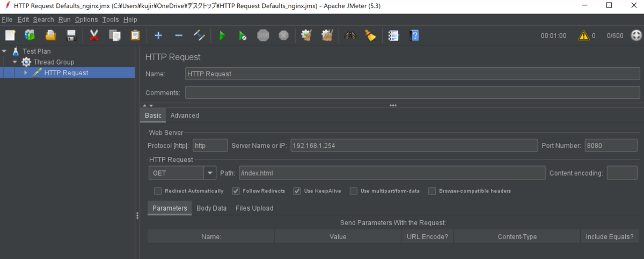
Task: Open the Options menu
Action: pyautogui.click(x=86, y=19)
